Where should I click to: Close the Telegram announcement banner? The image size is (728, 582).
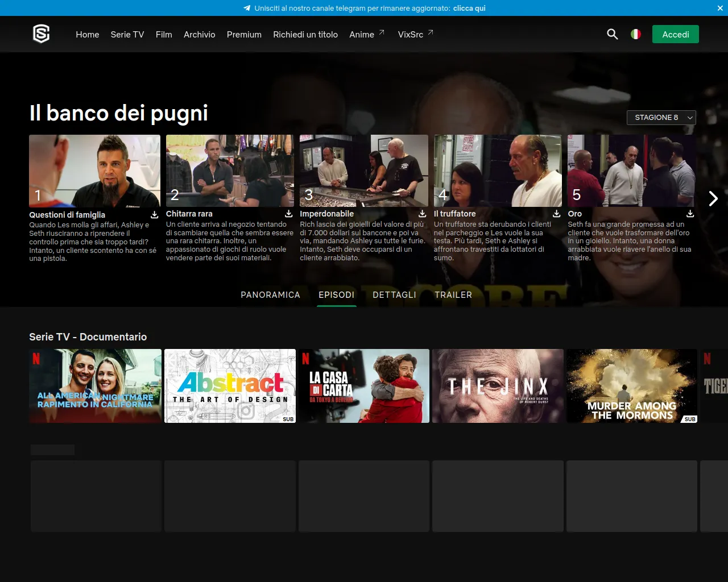[720, 8]
